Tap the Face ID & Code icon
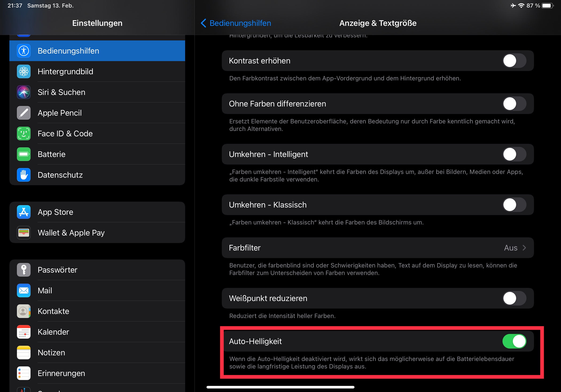The height and width of the screenshot is (392, 561). (x=24, y=133)
